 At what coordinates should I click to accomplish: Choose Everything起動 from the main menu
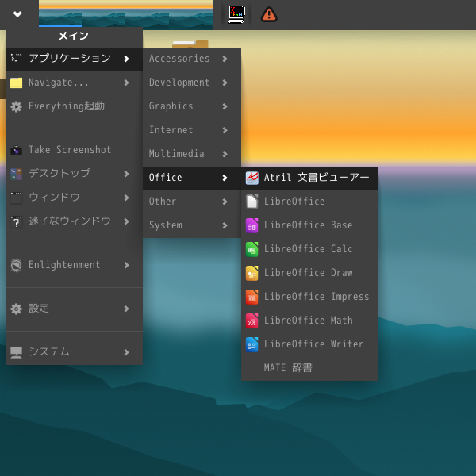(x=74, y=106)
